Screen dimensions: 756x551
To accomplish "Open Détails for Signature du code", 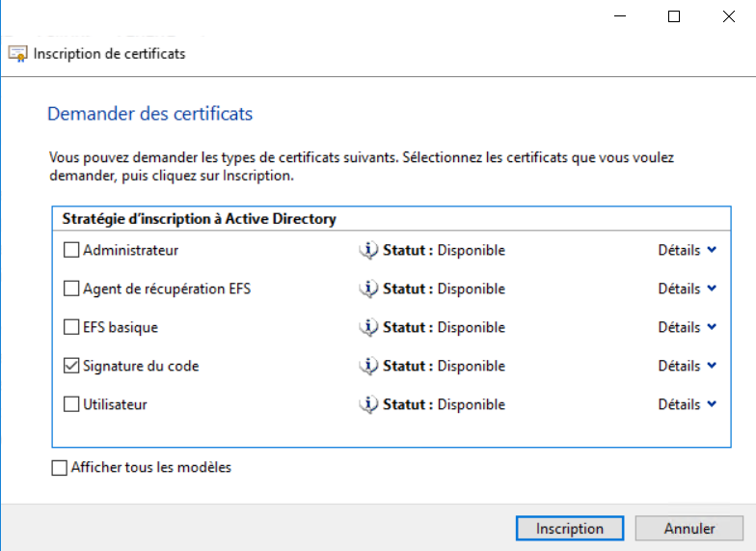I will 688,366.
